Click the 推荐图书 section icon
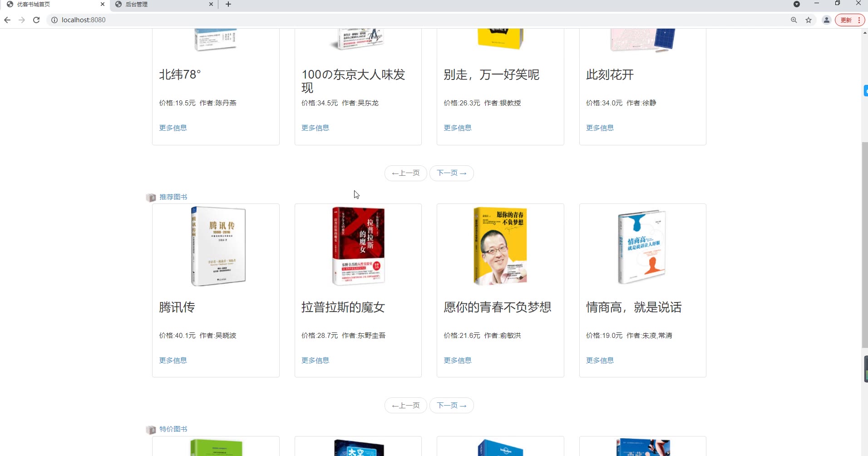This screenshot has height=456, width=868. pos(151,198)
